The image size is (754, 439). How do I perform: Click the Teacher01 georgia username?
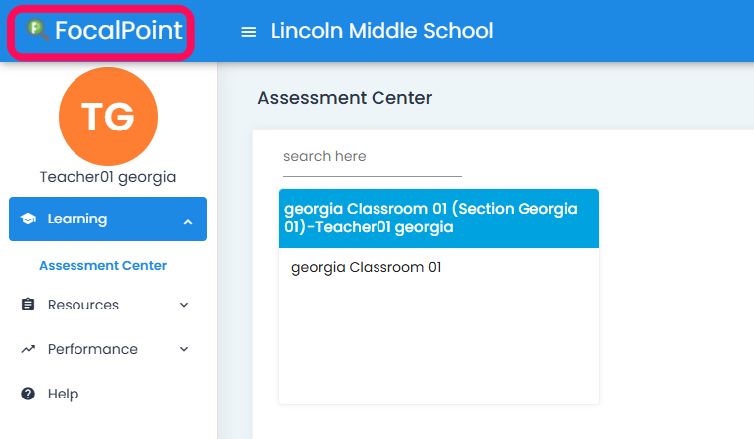(x=108, y=177)
